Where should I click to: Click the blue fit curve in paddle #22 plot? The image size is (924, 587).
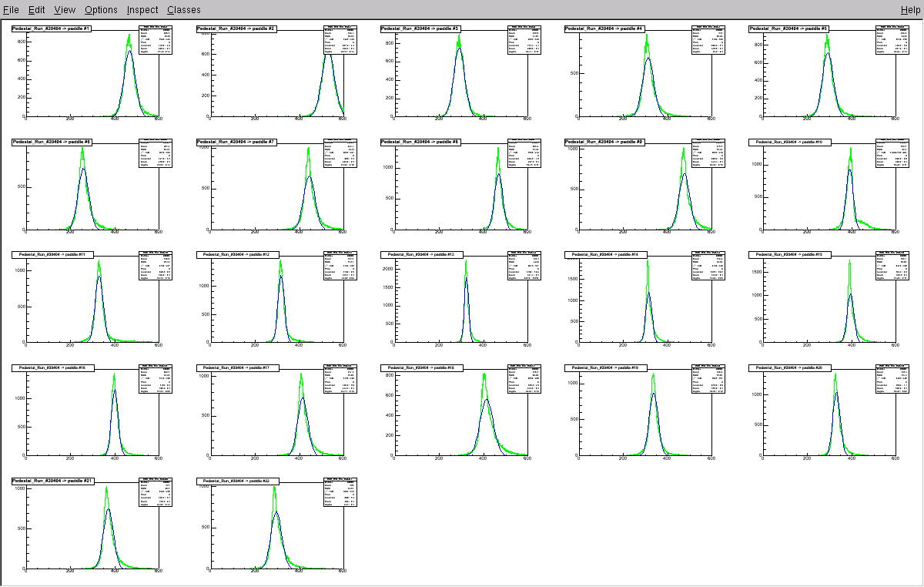click(276, 512)
